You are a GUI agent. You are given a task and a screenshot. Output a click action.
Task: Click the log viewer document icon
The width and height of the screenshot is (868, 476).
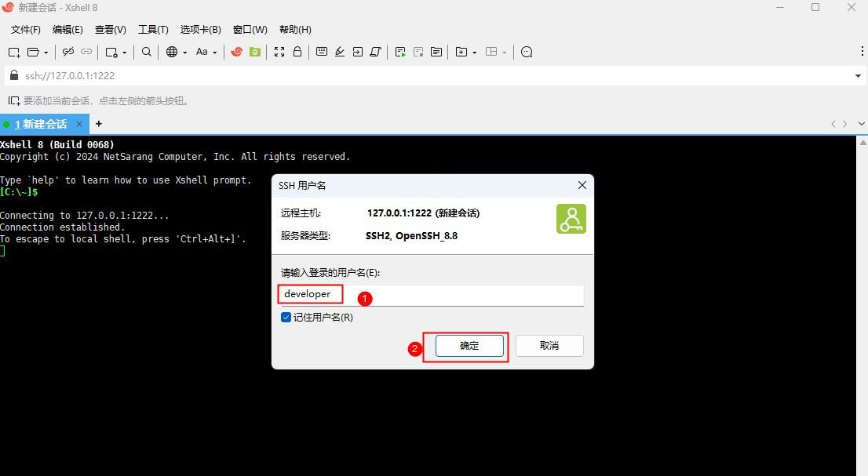click(x=436, y=52)
